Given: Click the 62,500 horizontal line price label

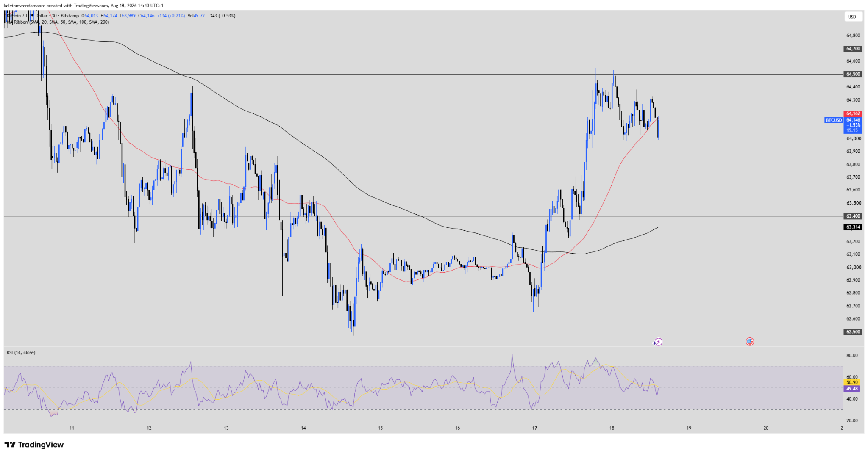Looking at the screenshot, I should coord(853,332).
